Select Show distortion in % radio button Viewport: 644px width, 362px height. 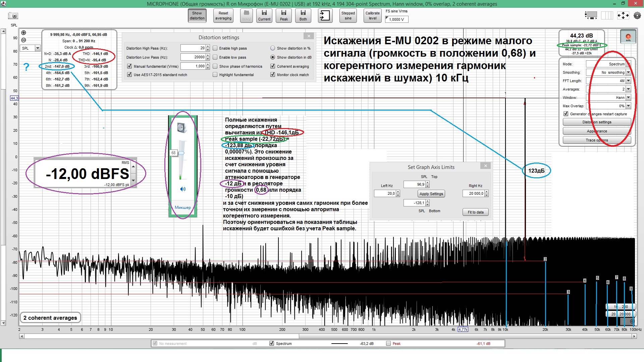pos(273,48)
